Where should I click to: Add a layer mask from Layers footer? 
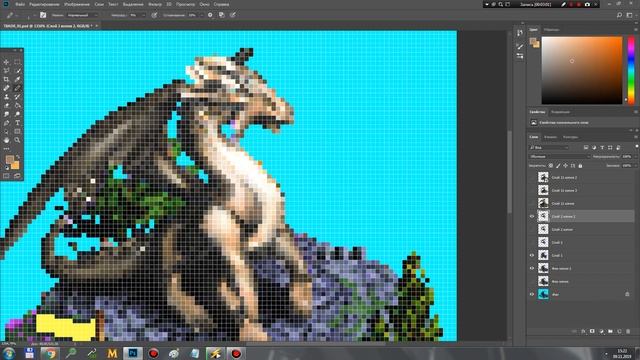(x=592, y=331)
